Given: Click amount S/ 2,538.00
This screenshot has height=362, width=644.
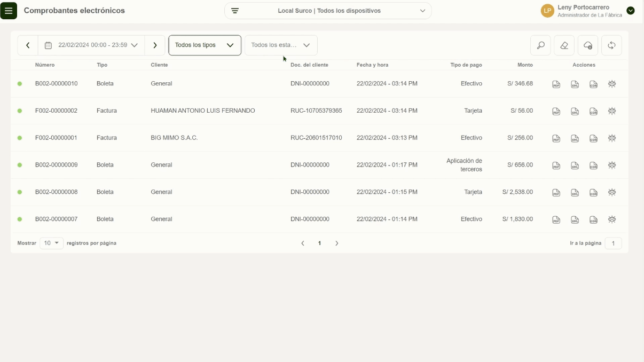Looking at the screenshot, I should tap(517, 192).
